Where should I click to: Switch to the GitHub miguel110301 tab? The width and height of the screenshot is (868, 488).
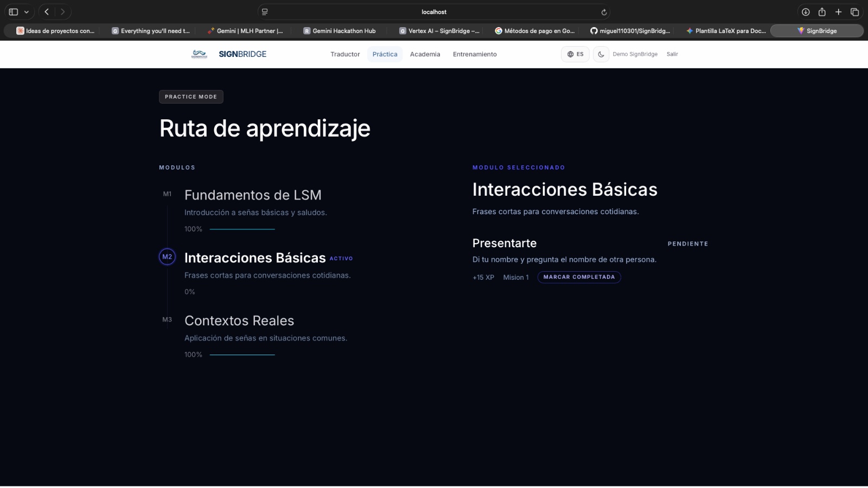coord(630,31)
